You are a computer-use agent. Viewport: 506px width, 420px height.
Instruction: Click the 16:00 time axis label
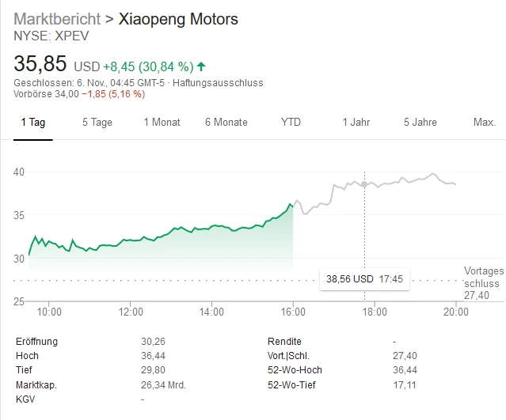click(293, 312)
